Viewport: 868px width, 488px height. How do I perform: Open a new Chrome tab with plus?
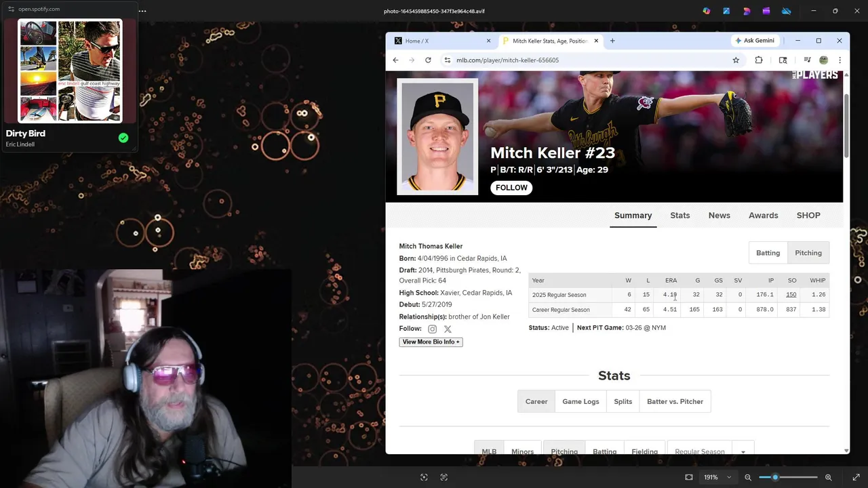[x=612, y=41]
